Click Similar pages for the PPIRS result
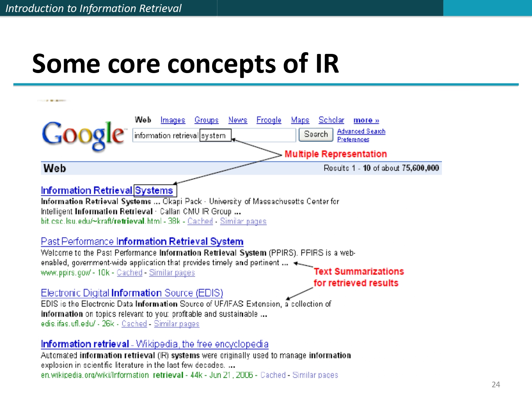This screenshot has width=532, height=399. (172, 273)
